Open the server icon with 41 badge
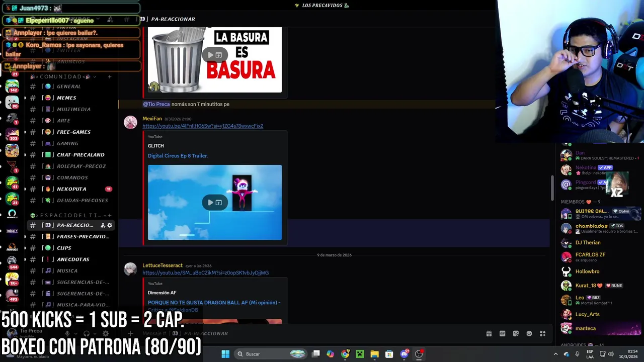The width and height of the screenshot is (644, 362). [12, 183]
